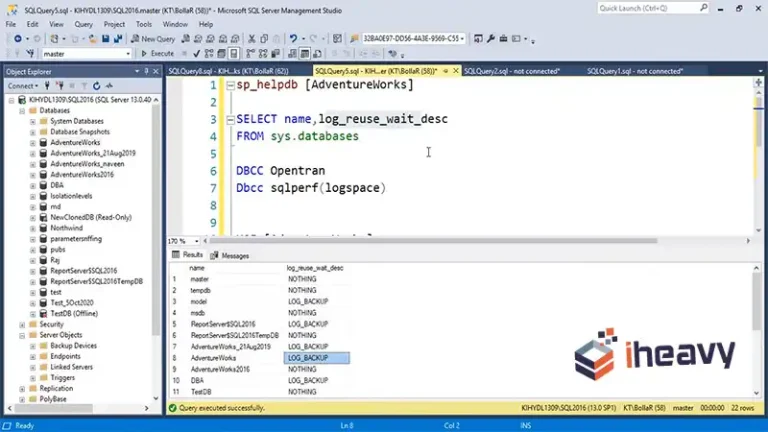This screenshot has height=432, width=768.
Task: Toggle Results to File icon
Action: pos(317,54)
